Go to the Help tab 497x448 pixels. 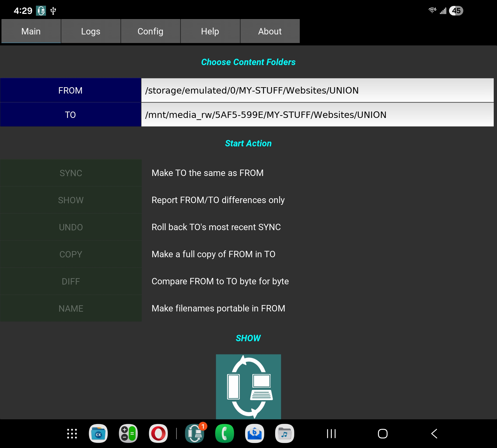pos(210,31)
